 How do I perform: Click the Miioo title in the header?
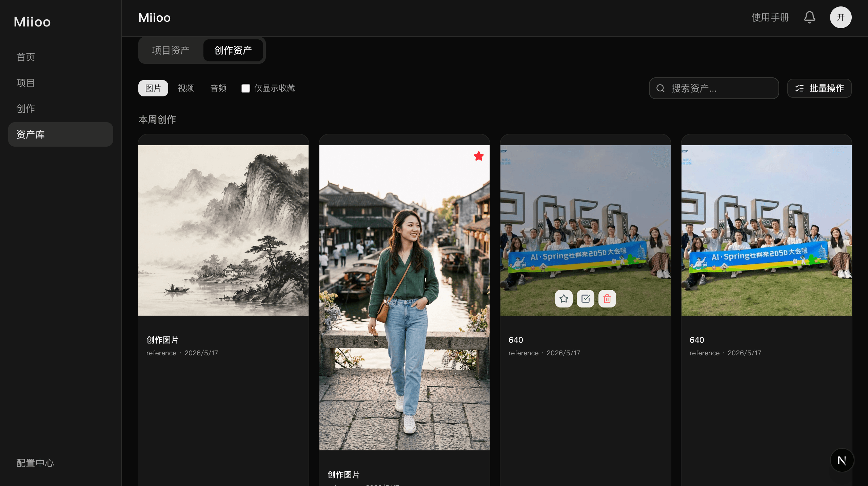coord(154,17)
